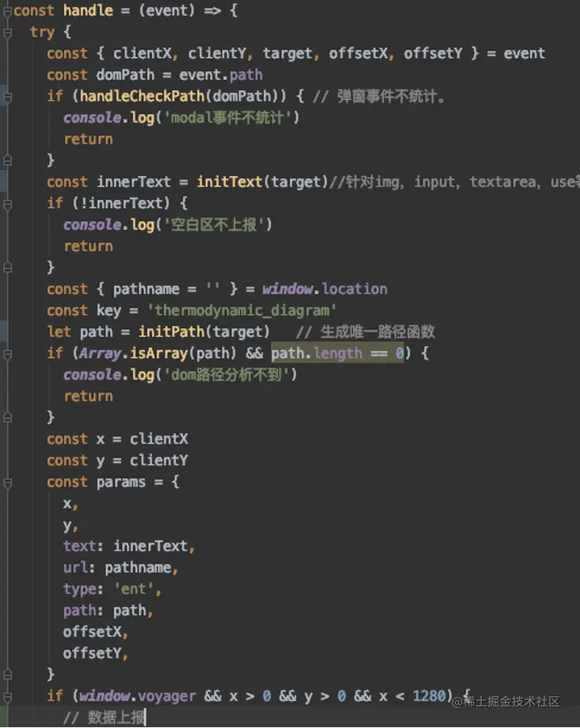Click 'key' variable name
580x728 pixels.
click(x=109, y=311)
